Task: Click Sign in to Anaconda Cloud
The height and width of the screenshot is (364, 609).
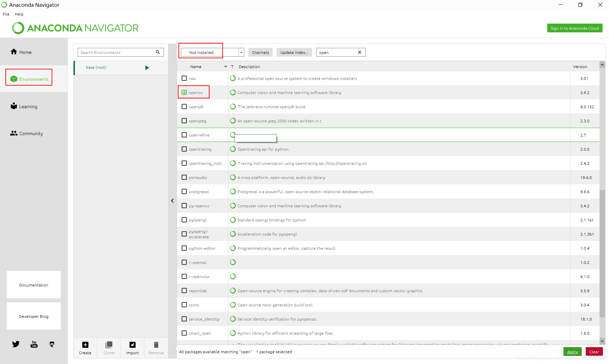Action: (575, 28)
